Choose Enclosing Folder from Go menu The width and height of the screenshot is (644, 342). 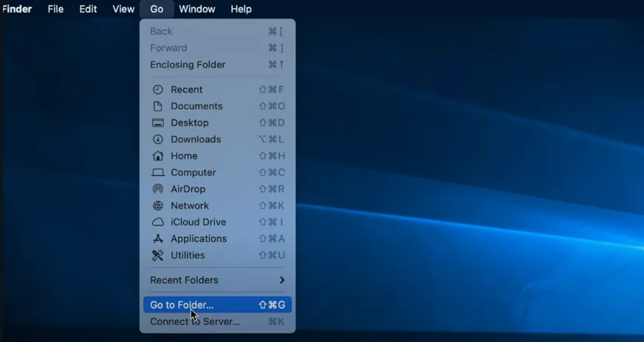217,64
